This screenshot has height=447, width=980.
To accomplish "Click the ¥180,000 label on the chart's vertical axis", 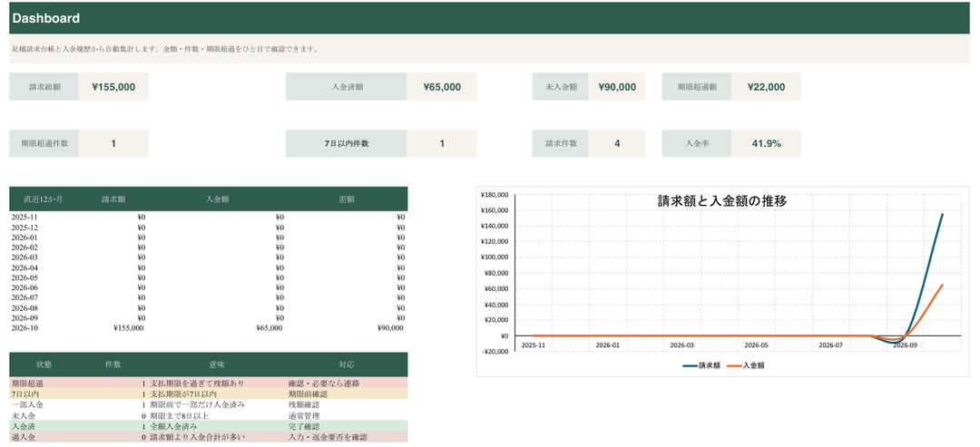I will tap(496, 195).
